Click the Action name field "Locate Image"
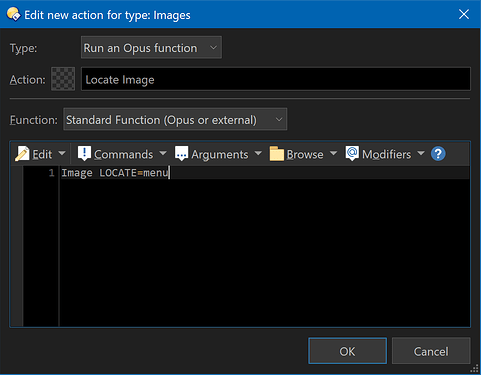This screenshot has width=481, height=375. tap(276, 79)
